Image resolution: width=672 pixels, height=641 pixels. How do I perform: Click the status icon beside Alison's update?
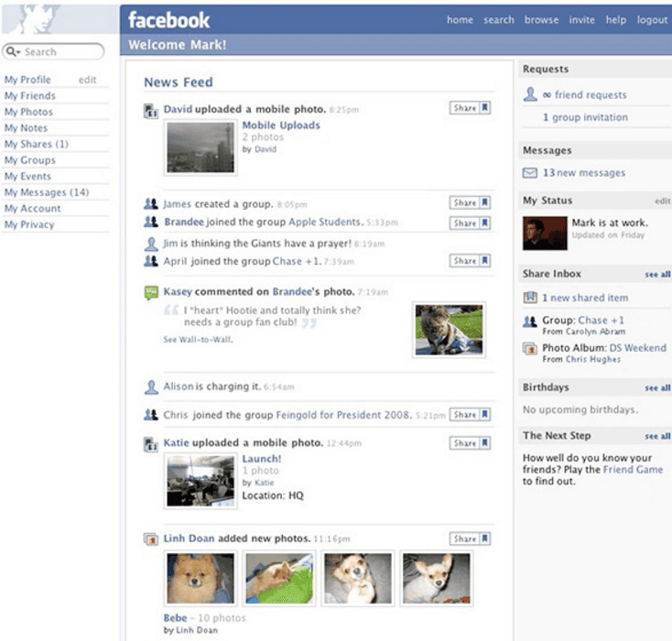(151, 387)
